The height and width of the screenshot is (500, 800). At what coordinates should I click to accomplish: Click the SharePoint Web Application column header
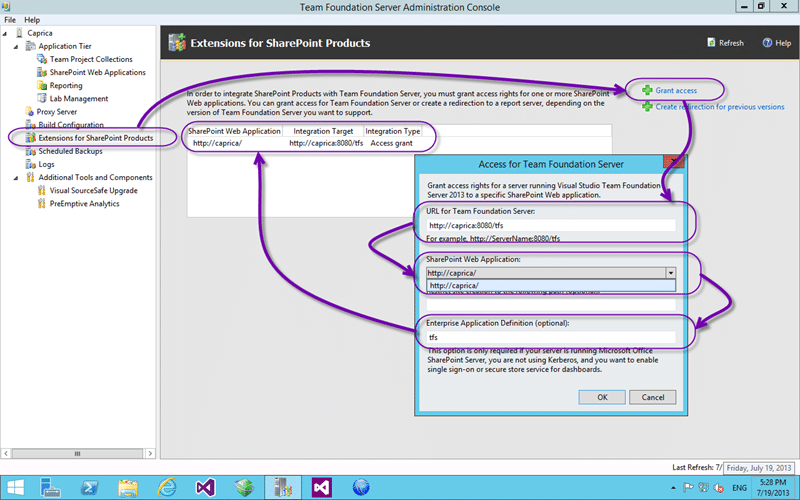point(234,131)
